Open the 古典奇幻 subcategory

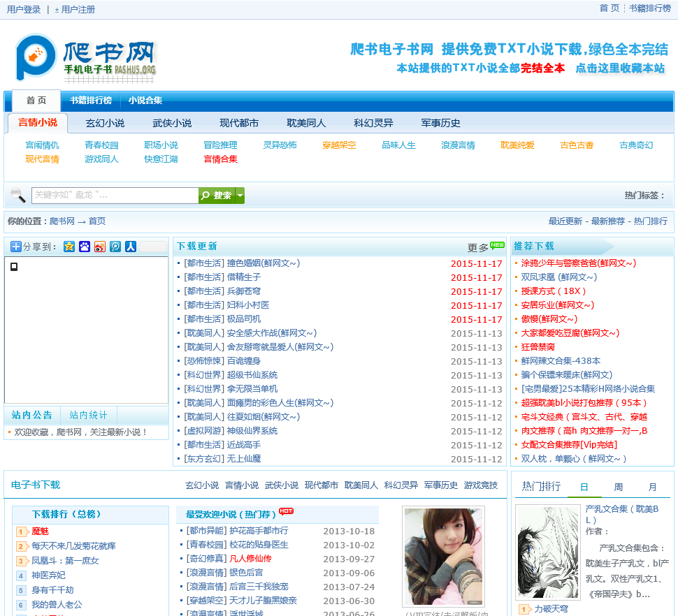(636, 145)
